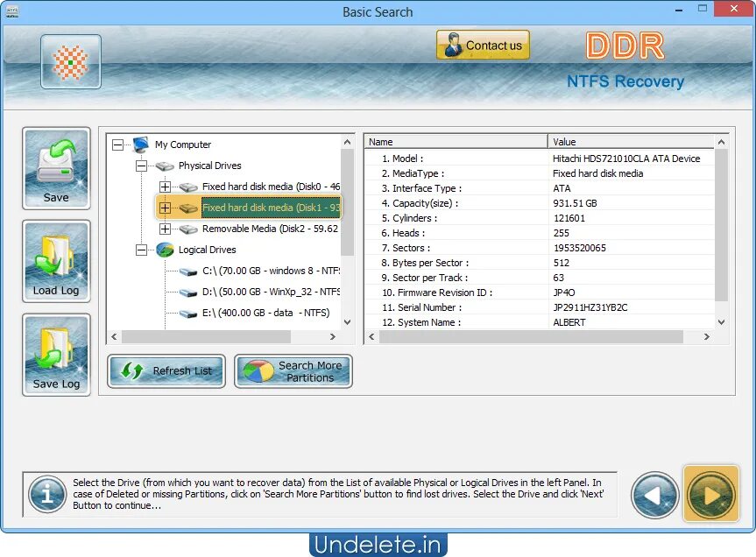Expand the Disk0 fixed hard disk node
The height and width of the screenshot is (557, 756).
(165, 187)
